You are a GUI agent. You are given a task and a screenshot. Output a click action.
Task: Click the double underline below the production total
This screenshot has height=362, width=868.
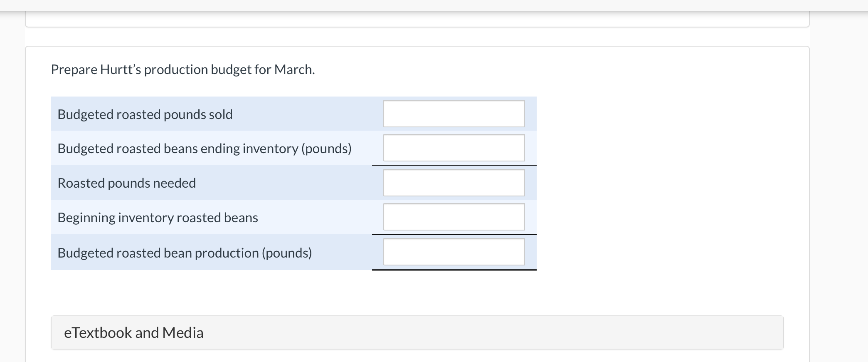point(454,270)
